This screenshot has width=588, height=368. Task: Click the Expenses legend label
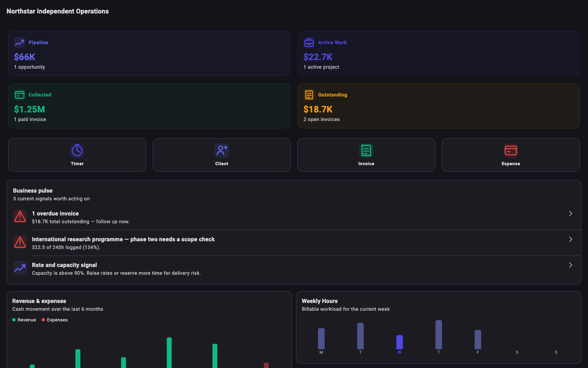click(57, 320)
